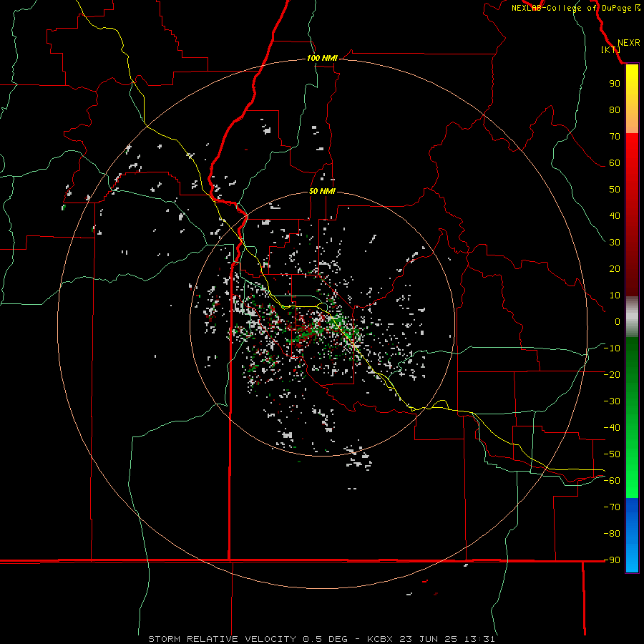Select the positive 10 knots scale label
This screenshot has width=644, height=644.
click(x=615, y=296)
